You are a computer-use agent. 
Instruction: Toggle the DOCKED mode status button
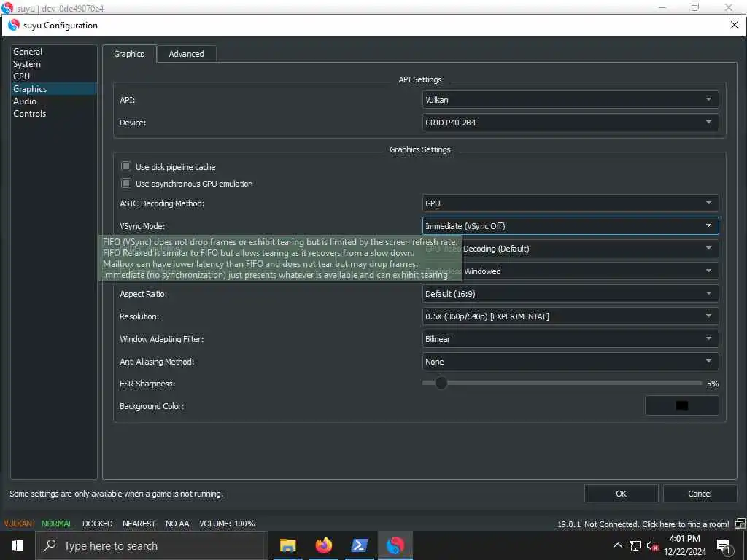click(x=97, y=524)
